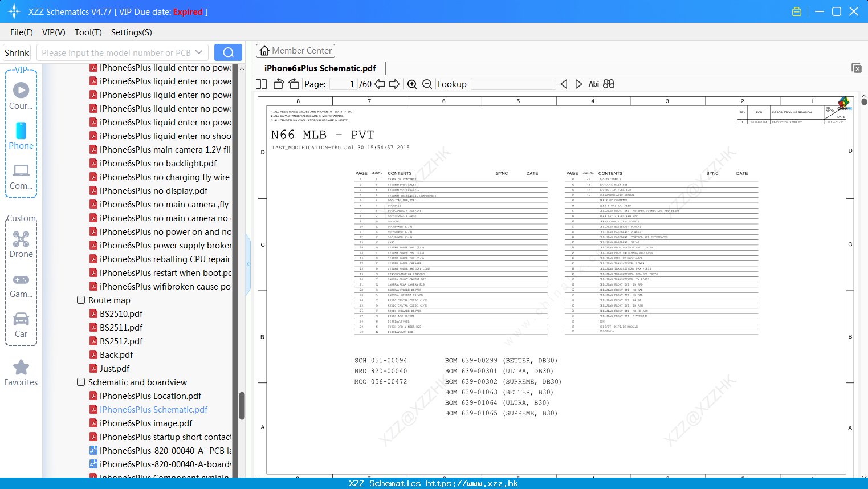The image size is (868, 489).
Task: Zoom in on the schematic
Action: tap(412, 84)
